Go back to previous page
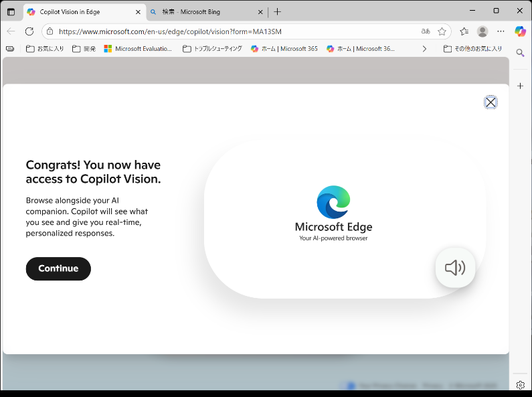The image size is (532, 397). (x=11, y=31)
